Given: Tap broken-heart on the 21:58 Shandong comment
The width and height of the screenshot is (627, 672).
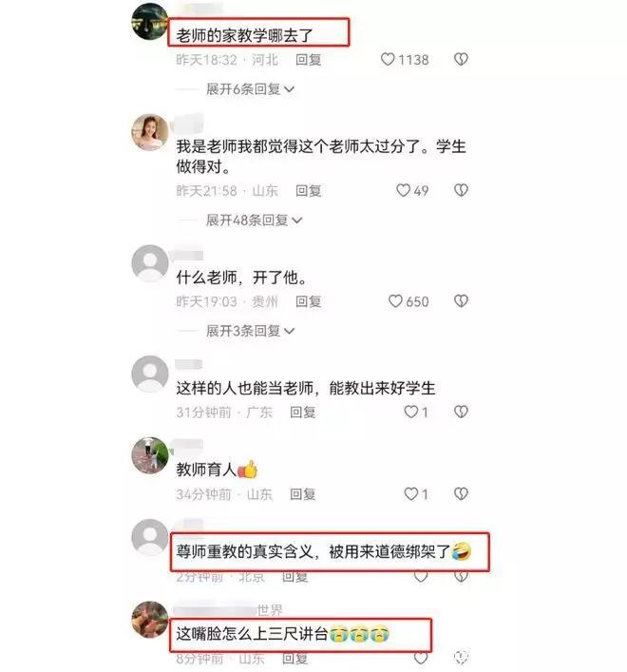Looking at the screenshot, I should pyautogui.click(x=461, y=190).
